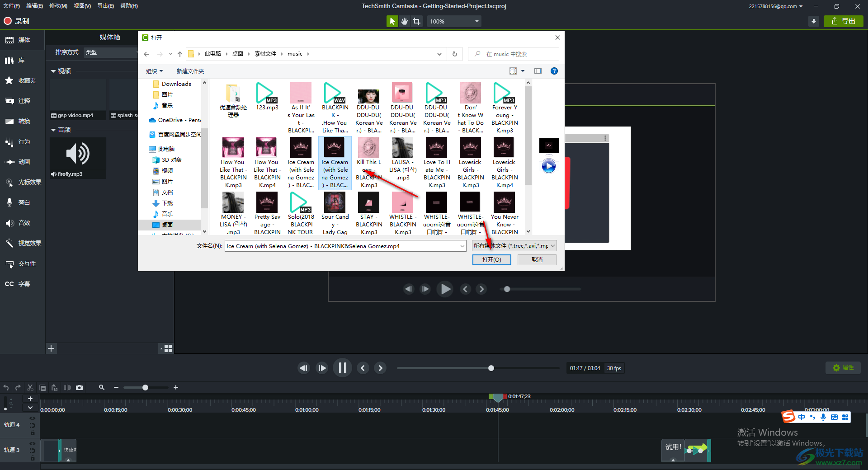The image size is (868, 470).
Task: Open the Edit menu
Action: point(35,6)
